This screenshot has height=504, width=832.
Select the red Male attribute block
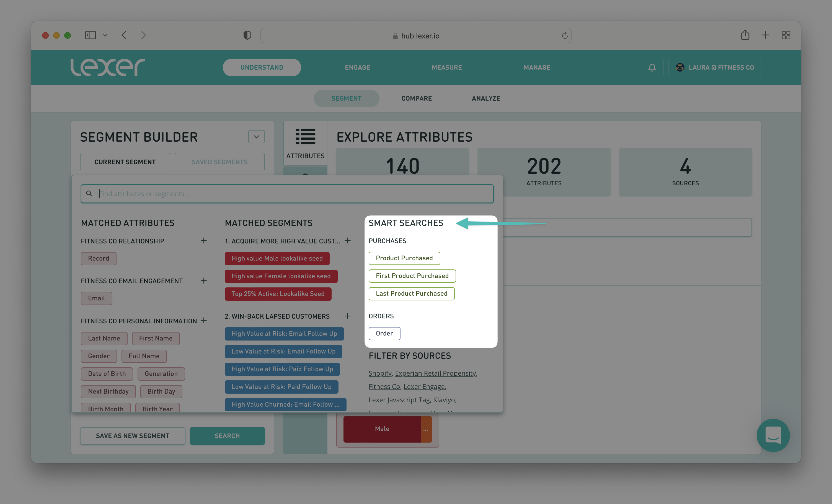pyautogui.click(x=382, y=429)
